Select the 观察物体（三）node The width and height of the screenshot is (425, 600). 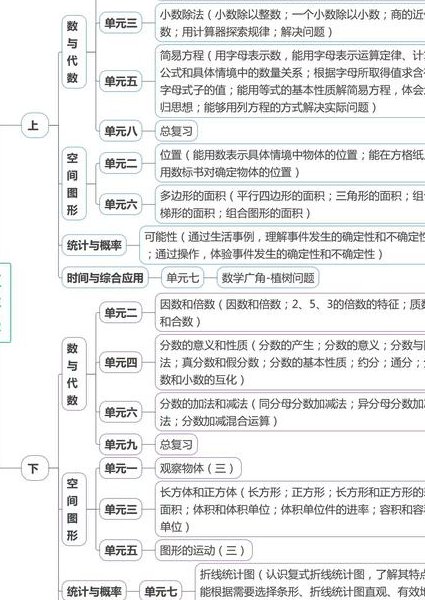point(198,468)
